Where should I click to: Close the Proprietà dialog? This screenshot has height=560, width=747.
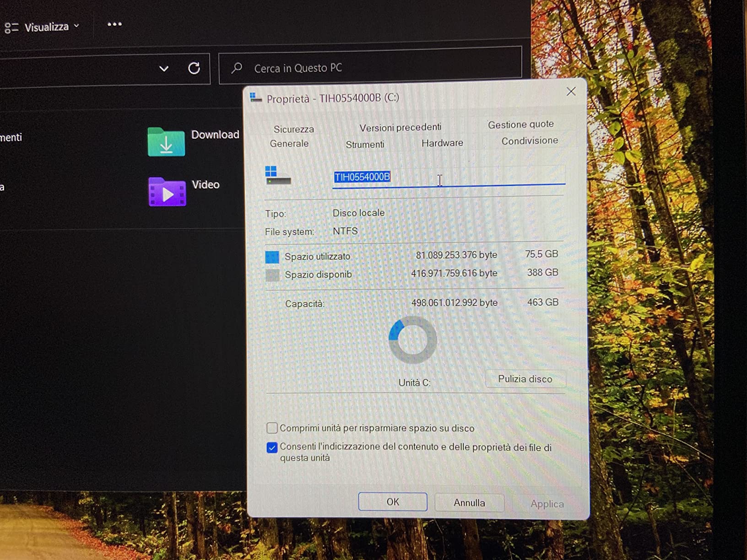tap(571, 92)
